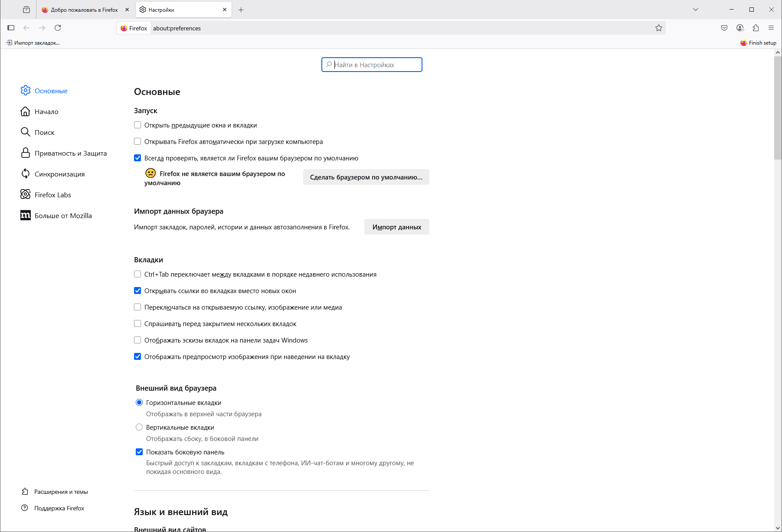Click the sync icon of Синхронизация

pyautogui.click(x=26, y=174)
